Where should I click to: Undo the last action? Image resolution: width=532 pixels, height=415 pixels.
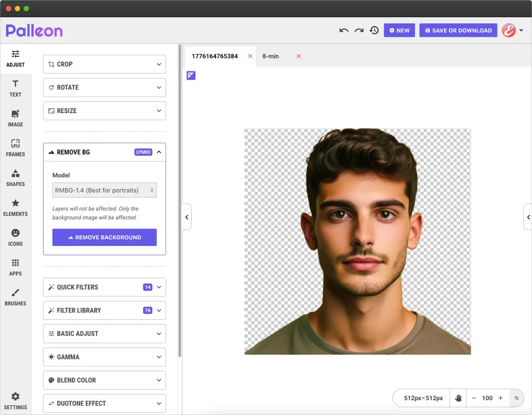[344, 30]
